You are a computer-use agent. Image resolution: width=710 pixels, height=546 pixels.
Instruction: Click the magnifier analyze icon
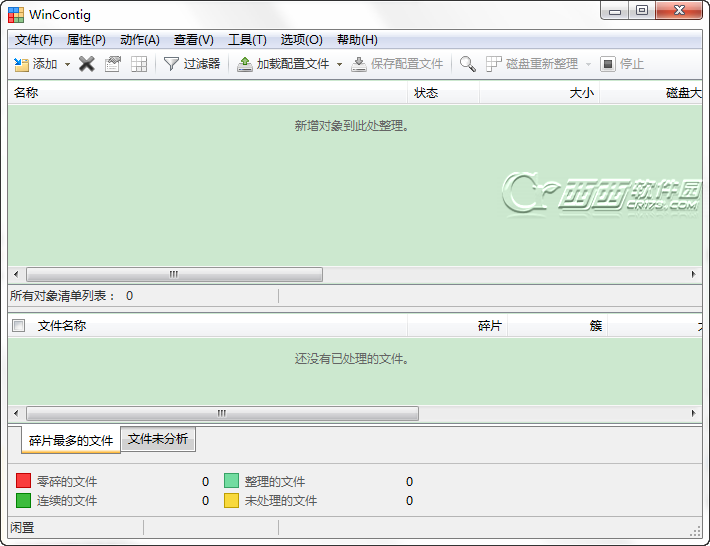pos(468,64)
